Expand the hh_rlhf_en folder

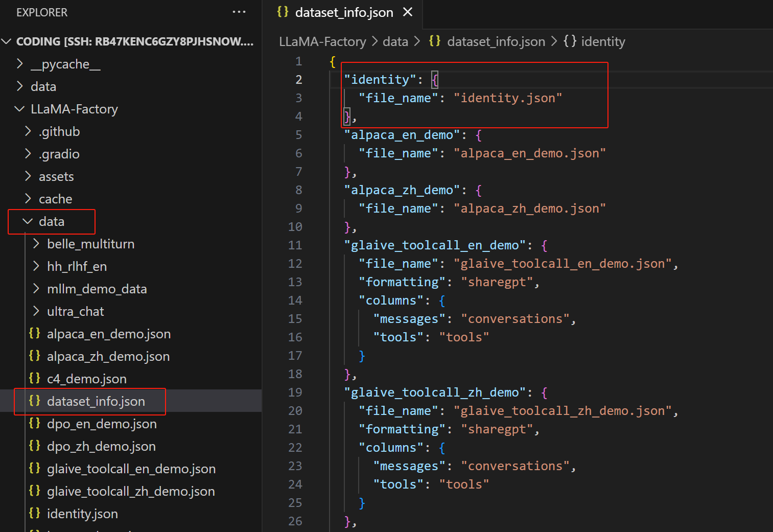pos(36,266)
